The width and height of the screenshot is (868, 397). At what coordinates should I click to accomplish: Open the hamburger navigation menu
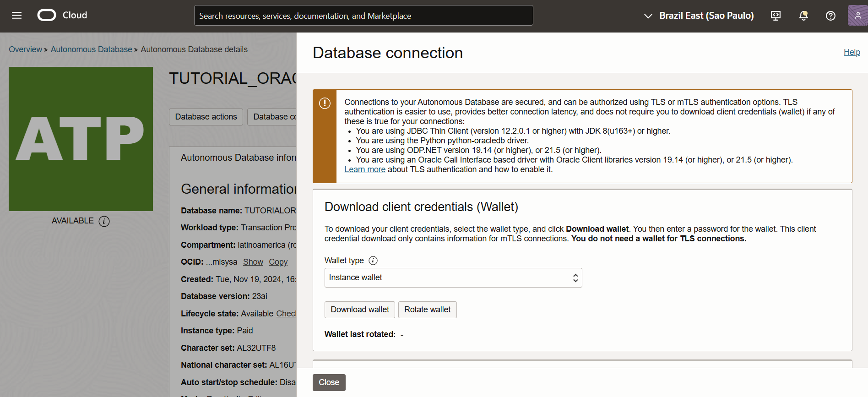(x=17, y=16)
